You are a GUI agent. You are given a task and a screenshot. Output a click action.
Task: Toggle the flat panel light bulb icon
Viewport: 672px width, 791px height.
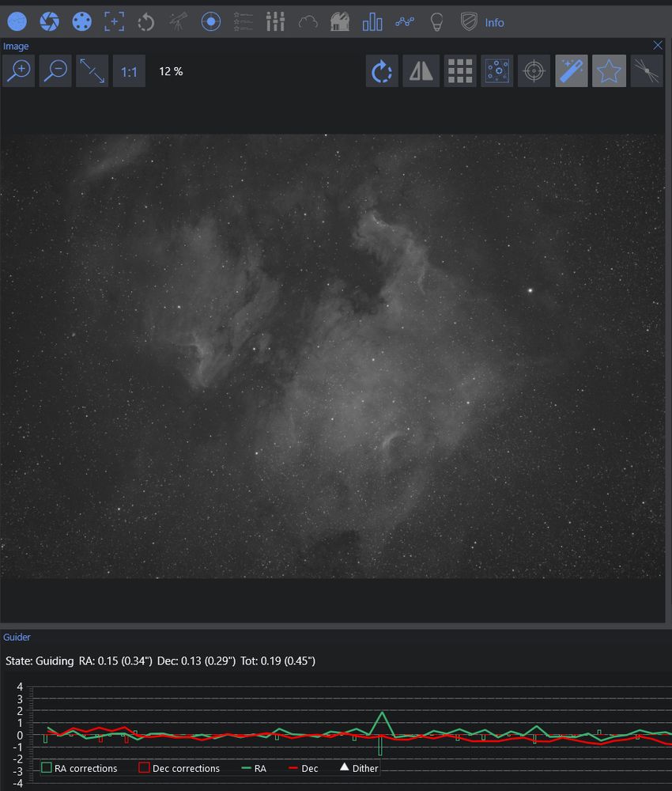pyautogui.click(x=436, y=21)
